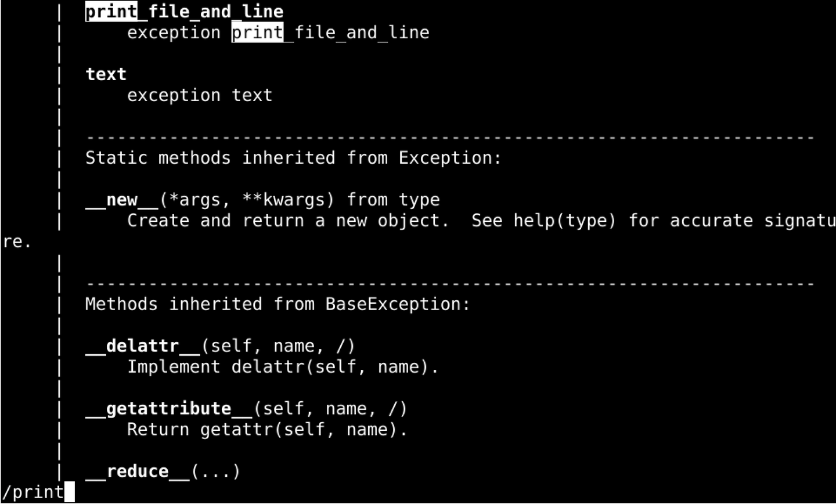Click the help(type) reference text
The image size is (836, 504).
pyautogui.click(x=564, y=221)
